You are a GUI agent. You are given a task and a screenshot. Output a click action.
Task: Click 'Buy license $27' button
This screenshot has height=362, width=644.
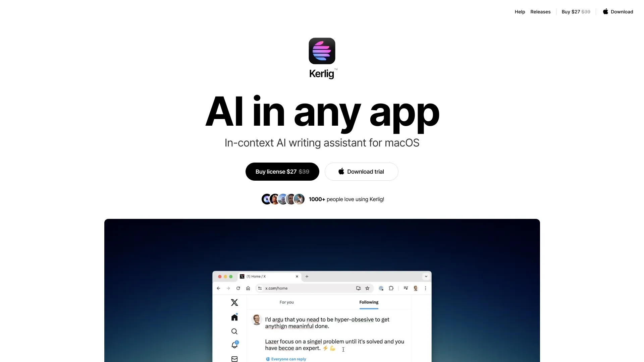pyautogui.click(x=282, y=172)
